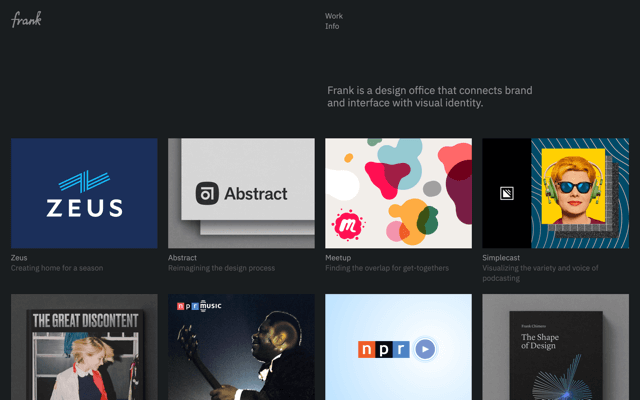Open the NPR play button thumbnail
This screenshot has width=640, height=400.
click(398, 347)
